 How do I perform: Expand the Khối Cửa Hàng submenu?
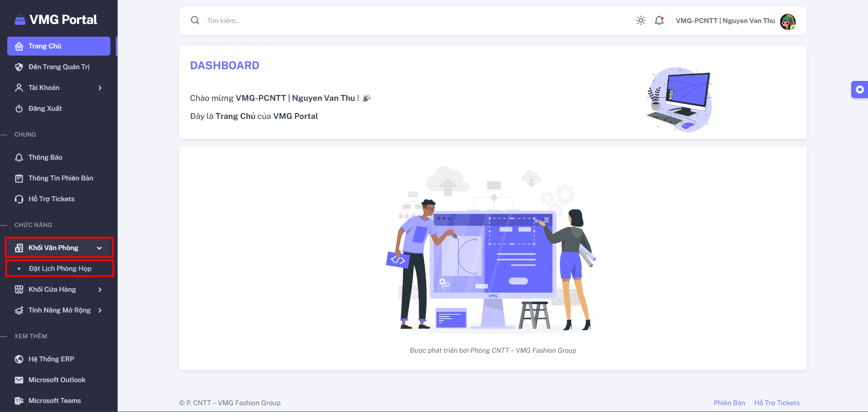coord(59,289)
